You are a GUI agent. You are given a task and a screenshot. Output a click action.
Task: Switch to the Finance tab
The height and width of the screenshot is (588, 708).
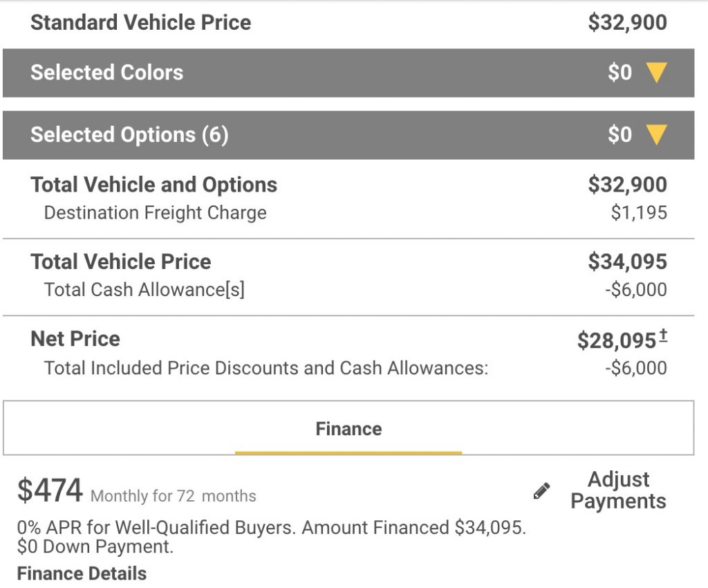click(x=348, y=429)
